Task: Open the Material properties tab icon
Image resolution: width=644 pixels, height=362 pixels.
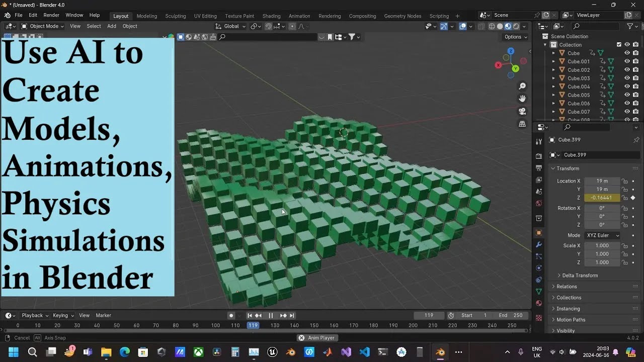Action: [x=539, y=303]
